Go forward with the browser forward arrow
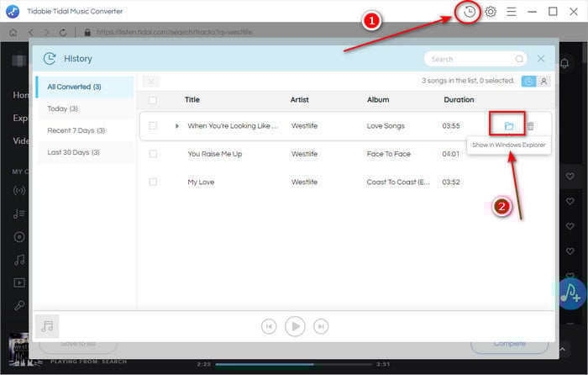 (x=46, y=32)
